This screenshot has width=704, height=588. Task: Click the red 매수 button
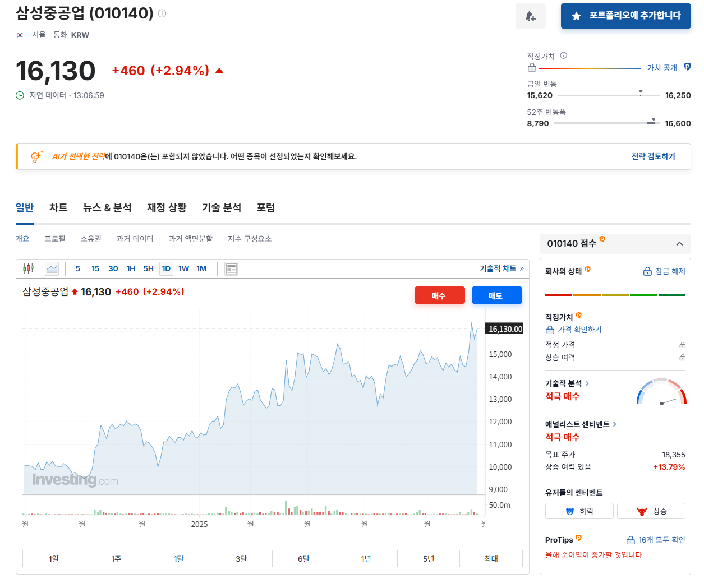pyautogui.click(x=440, y=295)
